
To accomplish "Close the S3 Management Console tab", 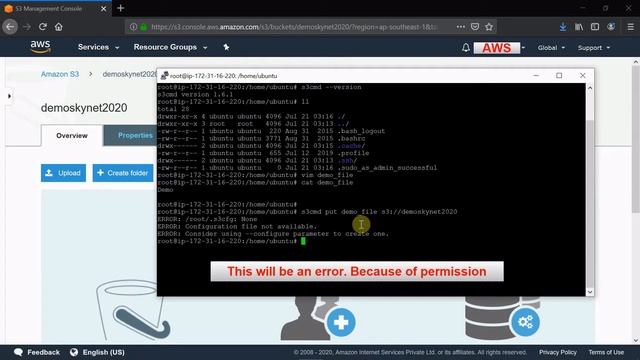I will coord(103,9).
